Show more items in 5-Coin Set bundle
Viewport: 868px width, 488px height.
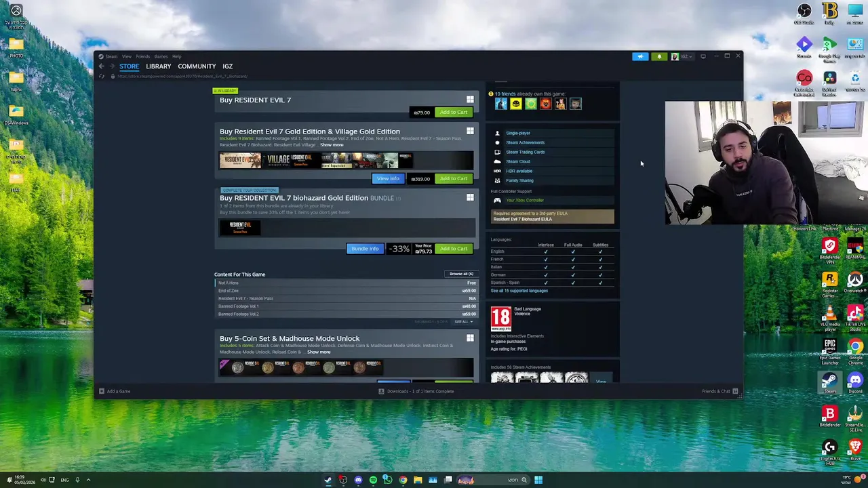click(319, 352)
